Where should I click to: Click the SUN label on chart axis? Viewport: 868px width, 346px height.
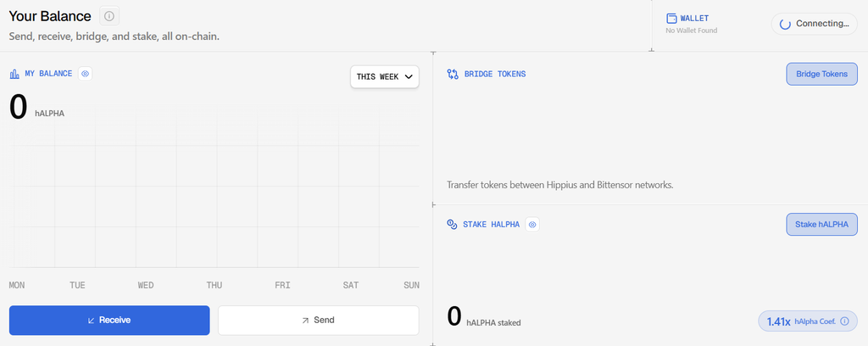pos(411,286)
